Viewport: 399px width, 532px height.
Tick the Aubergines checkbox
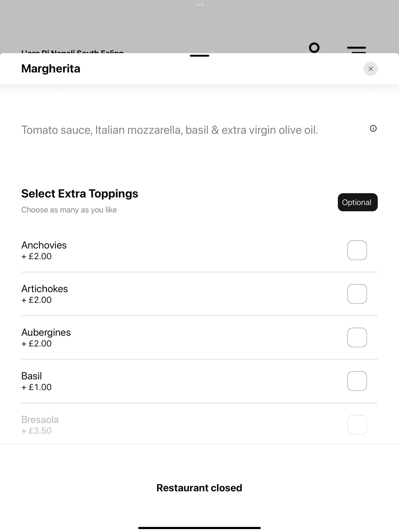pyautogui.click(x=357, y=337)
